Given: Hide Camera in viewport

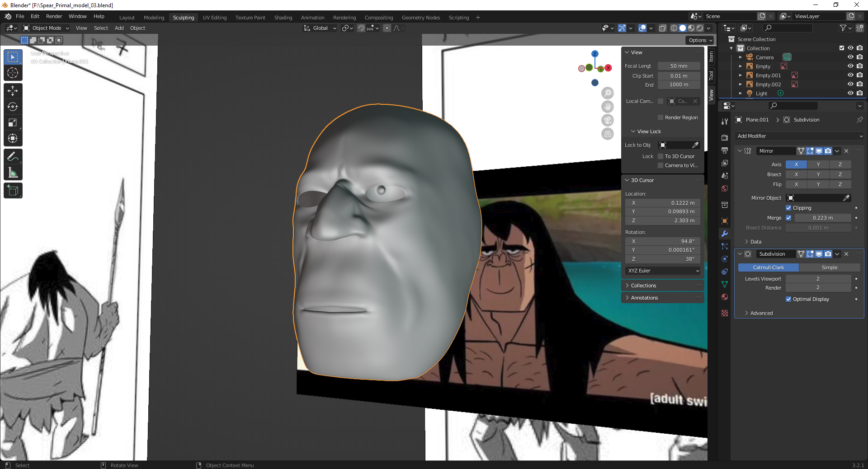Looking at the screenshot, I should [x=850, y=57].
